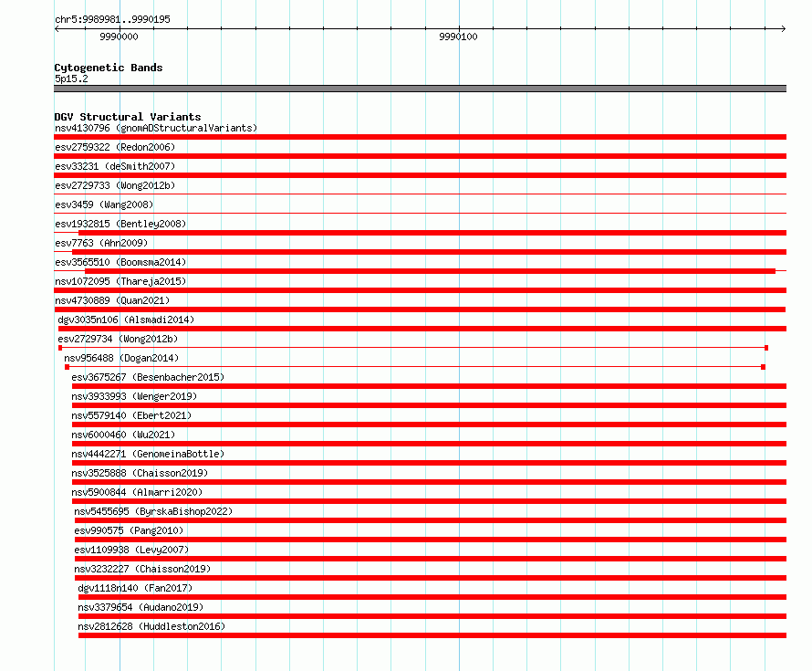Screen dimensions: 812x671
Task: Select the nsv5455695 (ByrskaBishop2022) label
Action: pyautogui.click(x=153, y=511)
